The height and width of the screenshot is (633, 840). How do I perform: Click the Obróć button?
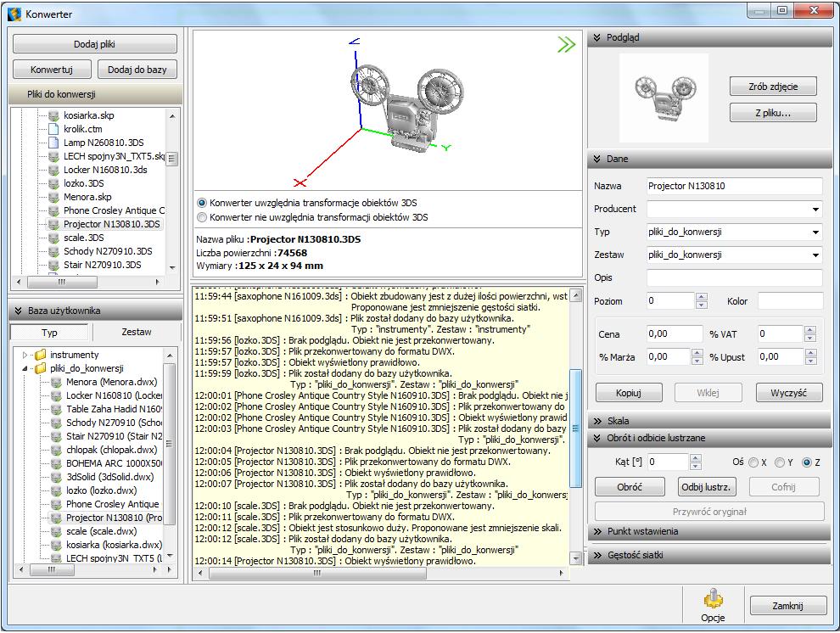(x=630, y=487)
